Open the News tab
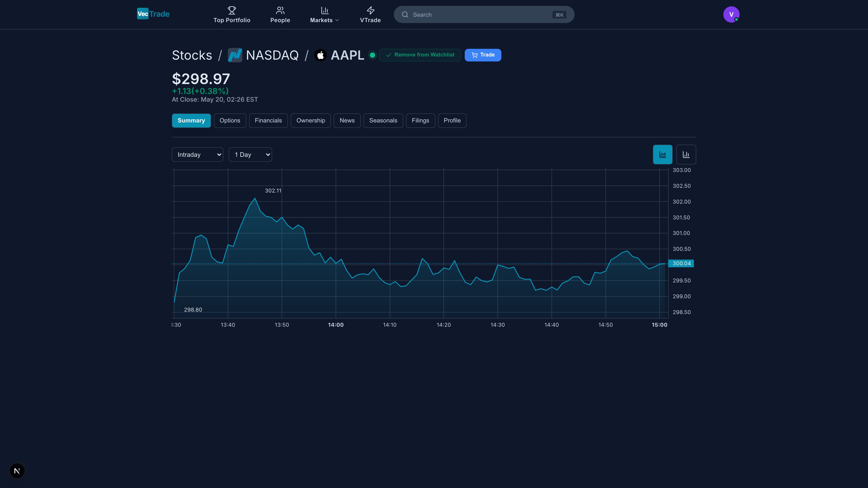868x488 pixels. (x=347, y=121)
